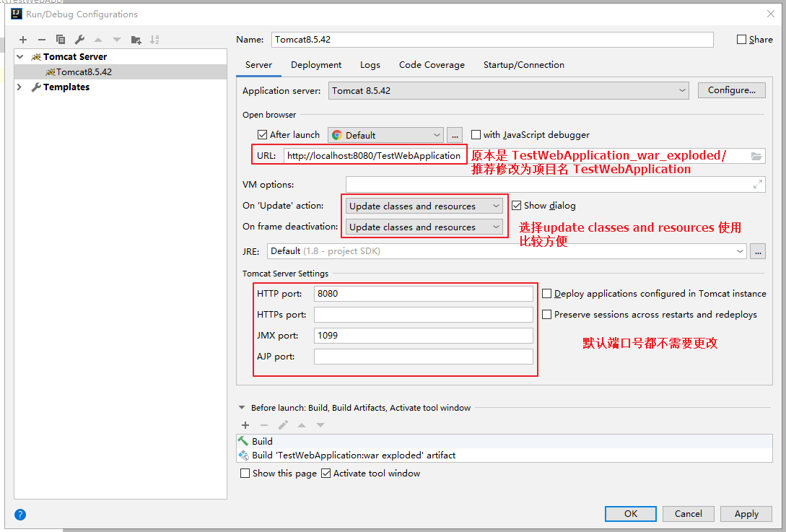Enable Show this page checkbox

[x=245, y=474]
